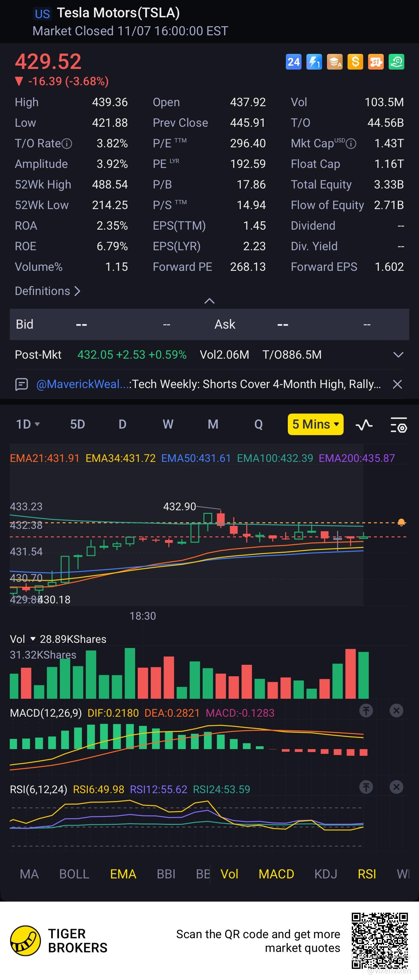This screenshot has height=980, width=419.
Task: Tap the EMA50:431.61 legend label
Action: 196,458
